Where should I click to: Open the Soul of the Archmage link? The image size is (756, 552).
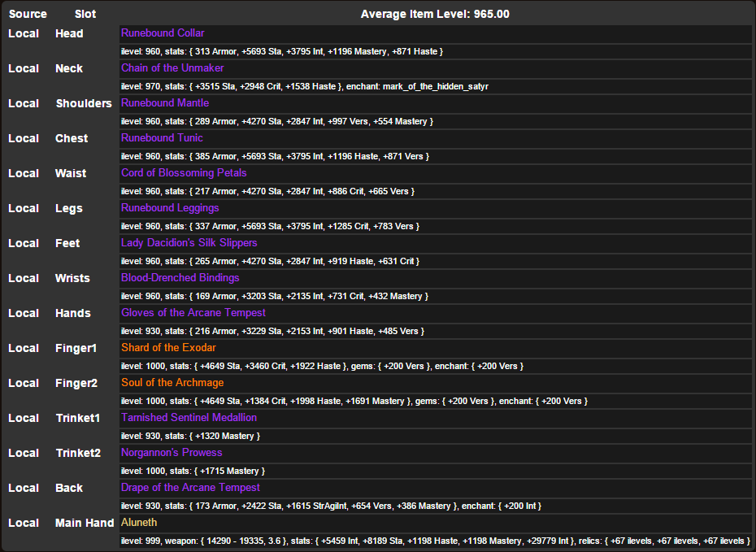[x=172, y=383]
